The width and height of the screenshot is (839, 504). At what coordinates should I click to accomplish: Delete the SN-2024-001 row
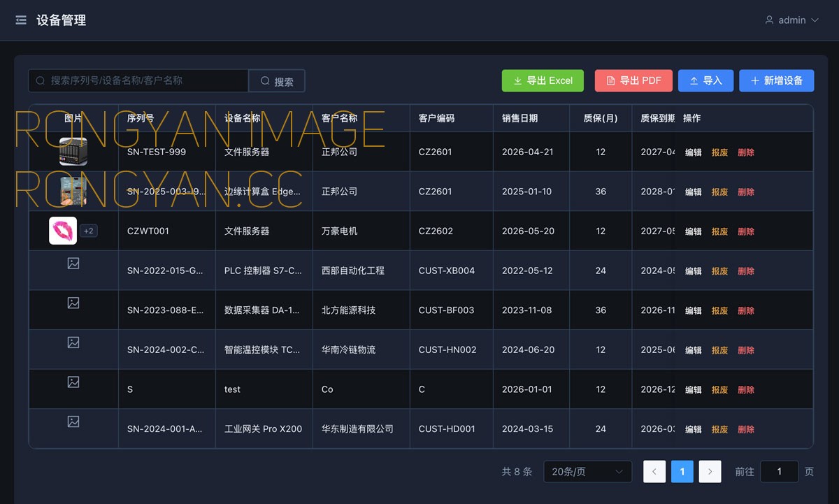click(x=746, y=429)
